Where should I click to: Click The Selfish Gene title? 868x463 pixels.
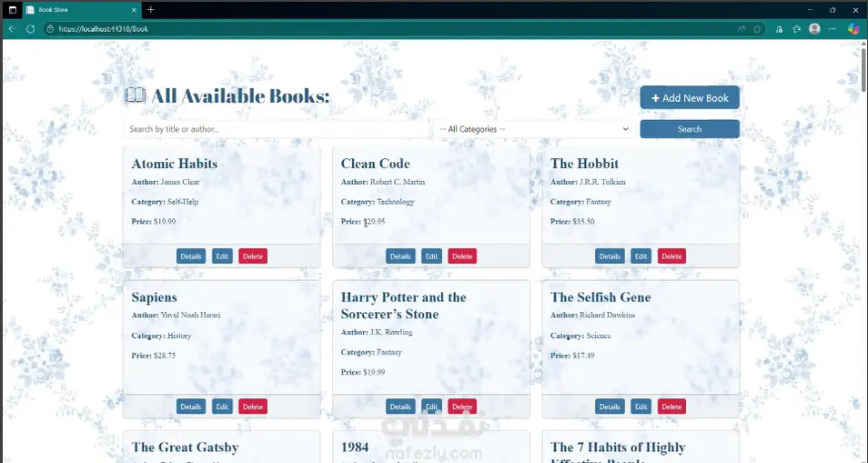601,297
